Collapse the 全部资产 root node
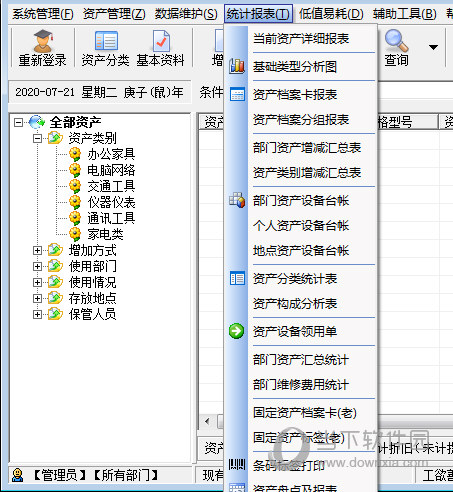Image resolution: width=453 pixels, height=492 pixels. click(19, 122)
